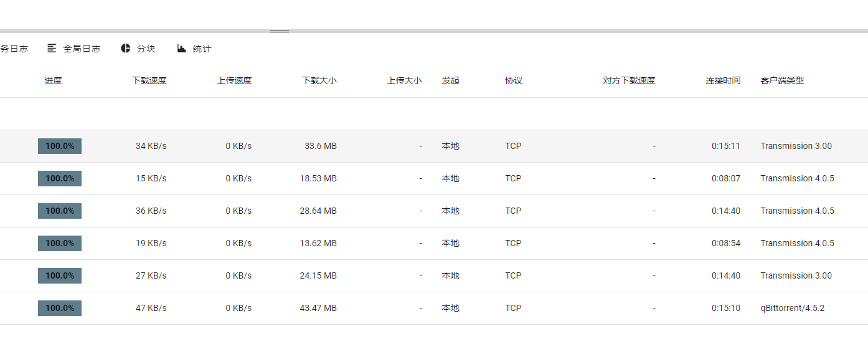The height and width of the screenshot is (354, 868).
Task: Click the 客户端类型 column header
Action: click(x=782, y=80)
